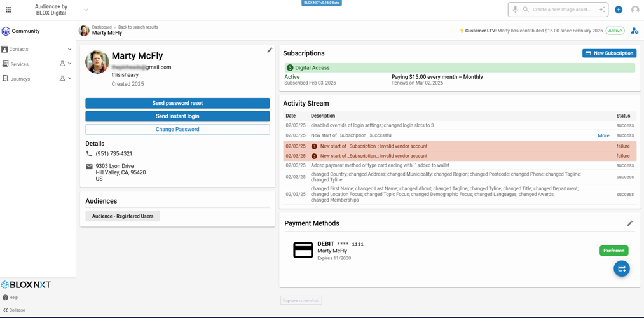644x318 pixels.
Task: Click the Customer LTV lightbulb icon
Action: [x=462, y=31]
